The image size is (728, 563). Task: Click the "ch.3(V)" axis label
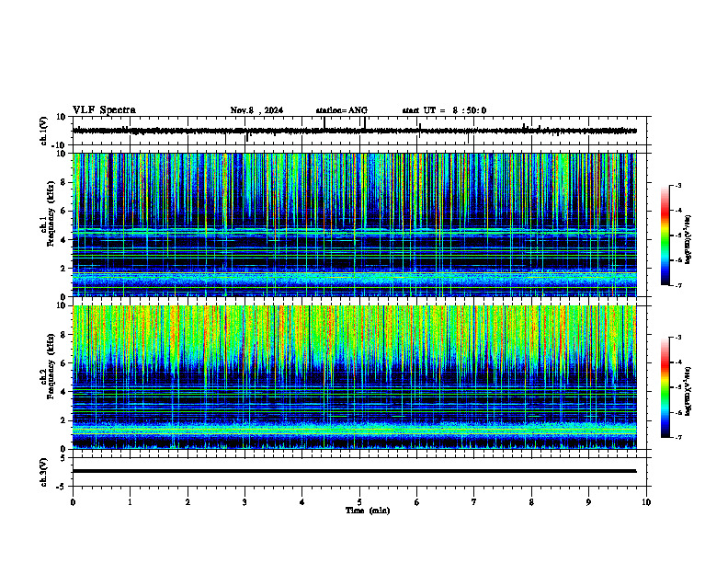(43, 472)
